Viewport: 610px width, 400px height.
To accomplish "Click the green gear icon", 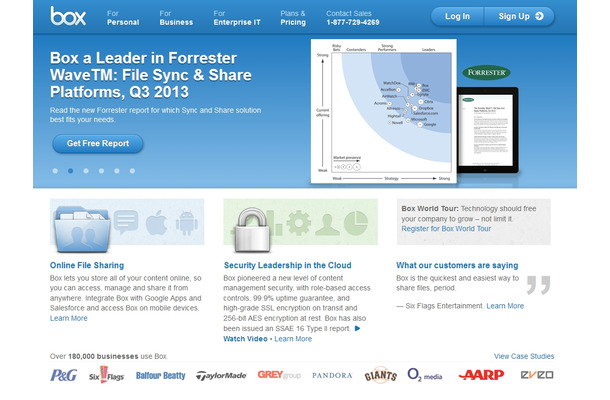I will click(x=299, y=223).
